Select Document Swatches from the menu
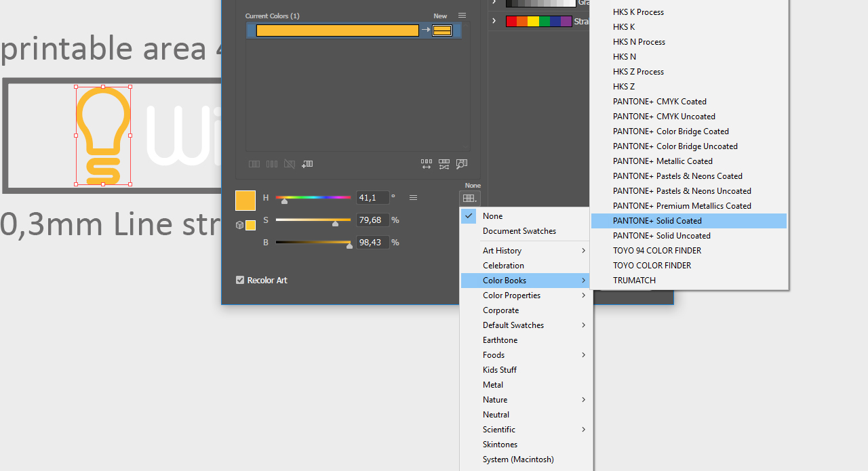868x471 pixels. (519, 231)
